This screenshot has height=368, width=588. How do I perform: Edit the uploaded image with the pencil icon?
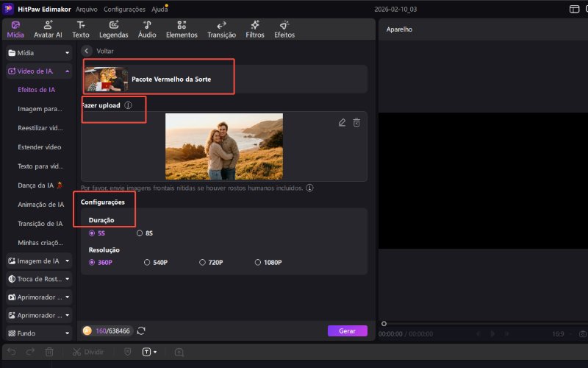point(342,122)
